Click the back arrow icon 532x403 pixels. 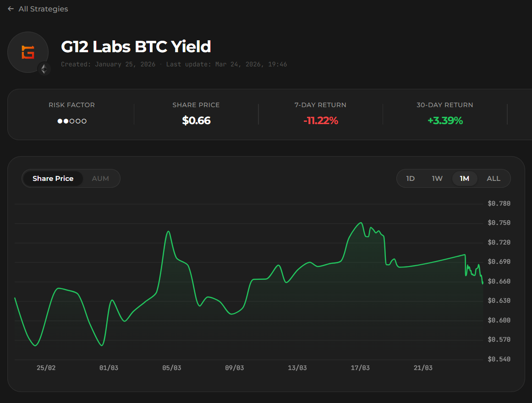click(11, 9)
